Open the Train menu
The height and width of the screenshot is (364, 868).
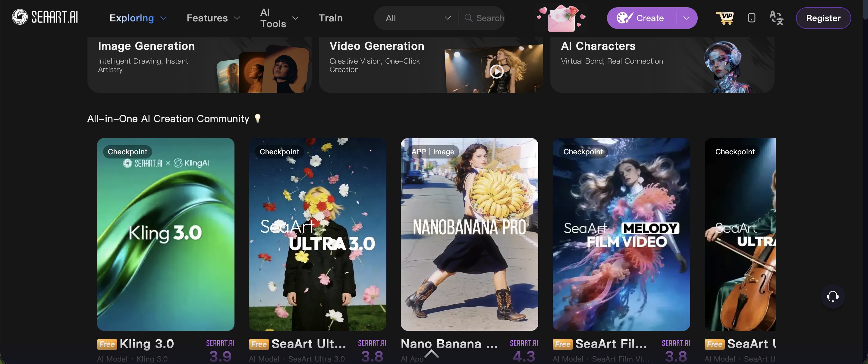tap(331, 18)
